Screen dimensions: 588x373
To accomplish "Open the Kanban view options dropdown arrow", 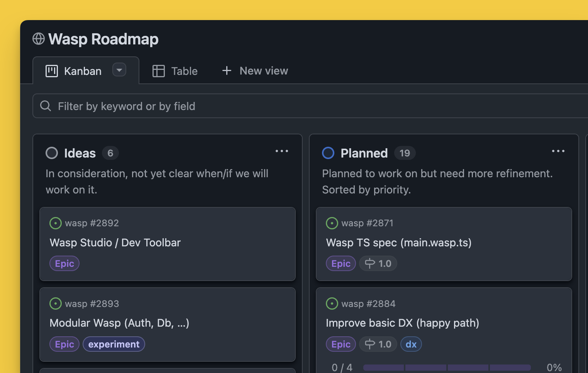I will (119, 70).
